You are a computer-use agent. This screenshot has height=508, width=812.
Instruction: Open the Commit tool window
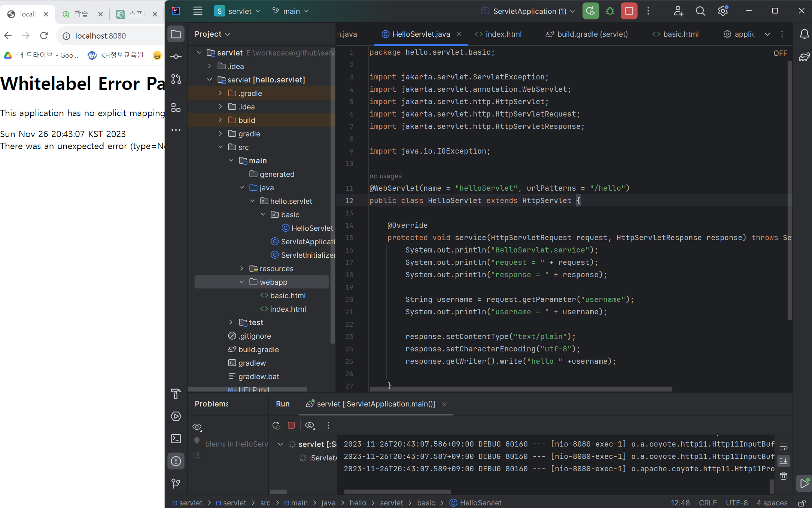pyautogui.click(x=176, y=57)
